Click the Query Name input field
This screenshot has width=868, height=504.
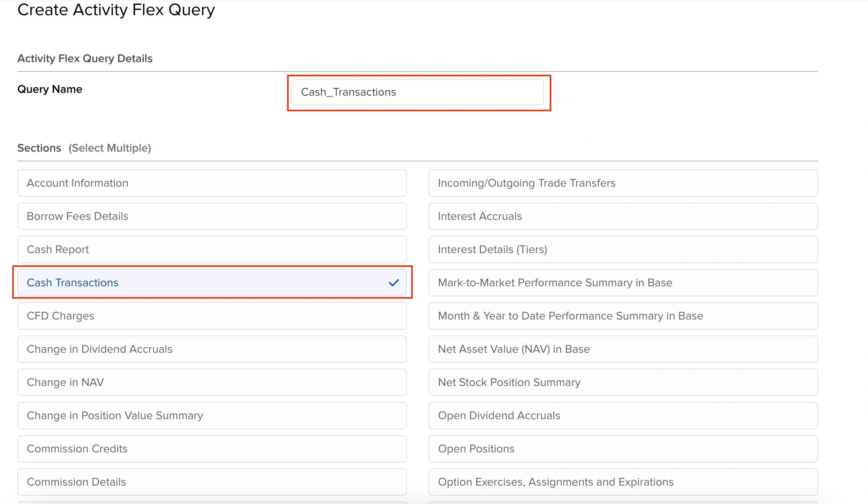click(x=417, y=92)
